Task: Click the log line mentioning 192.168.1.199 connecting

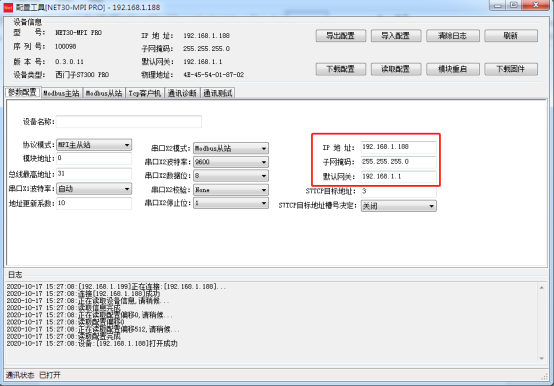Action: pyautogui.click(x=116, y=286)
